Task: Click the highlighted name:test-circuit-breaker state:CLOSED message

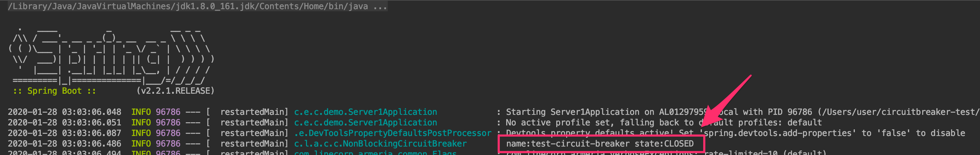Action: (x=600, y=144)
